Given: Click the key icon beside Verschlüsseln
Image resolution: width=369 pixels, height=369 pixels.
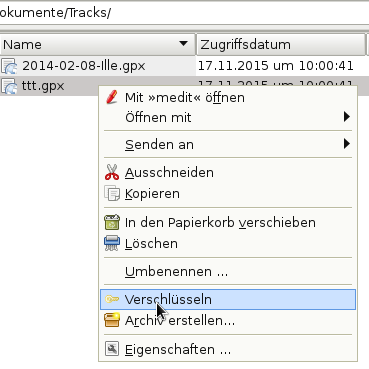Looking at the screenshot, I should tap(112, 299).
